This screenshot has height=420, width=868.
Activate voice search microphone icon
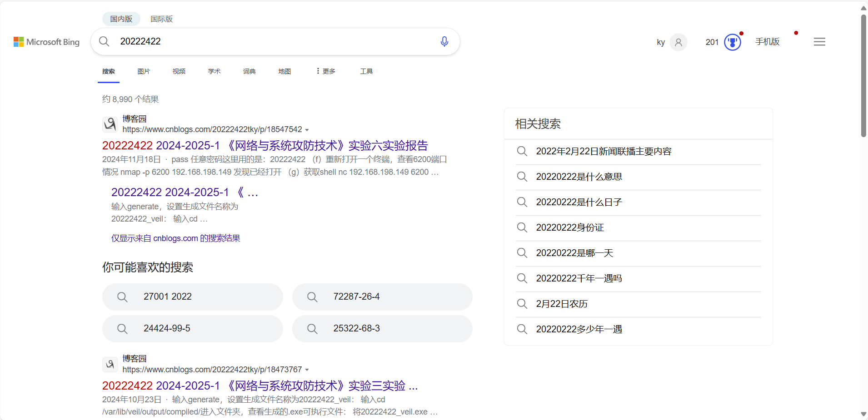[x=444, y=41]
